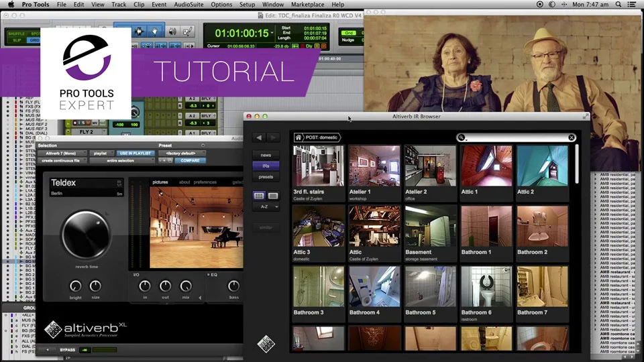Enable GRID edit mode

pyautogui.click(x=34, y=40)
